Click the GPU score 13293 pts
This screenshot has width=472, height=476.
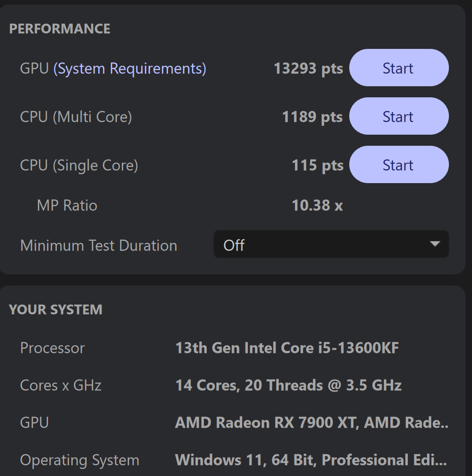click(308, 69)
